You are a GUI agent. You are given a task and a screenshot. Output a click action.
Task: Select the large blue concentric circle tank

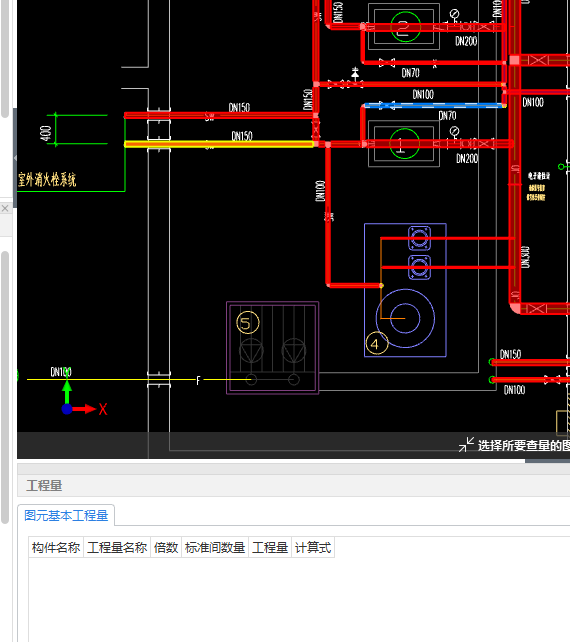(405, 318)
